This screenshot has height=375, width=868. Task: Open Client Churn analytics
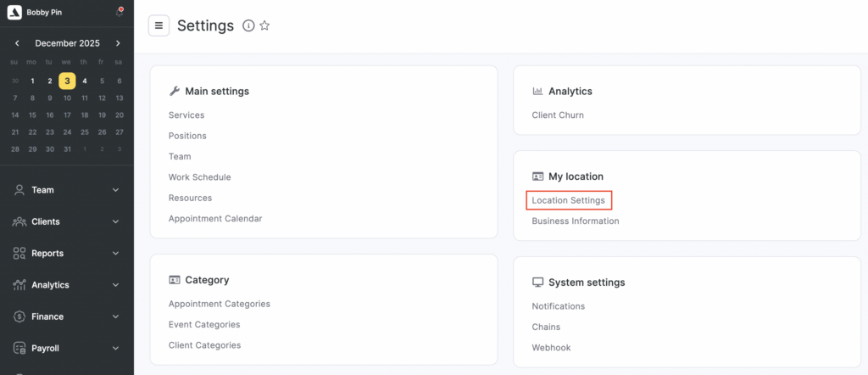[557, 115]
